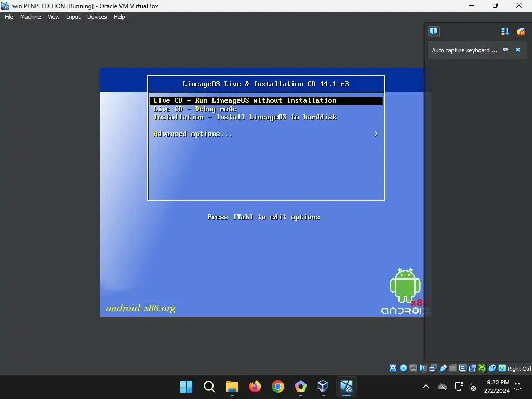Open the View menu
This screenshot has width=532, height=399.
coord(54,17)
